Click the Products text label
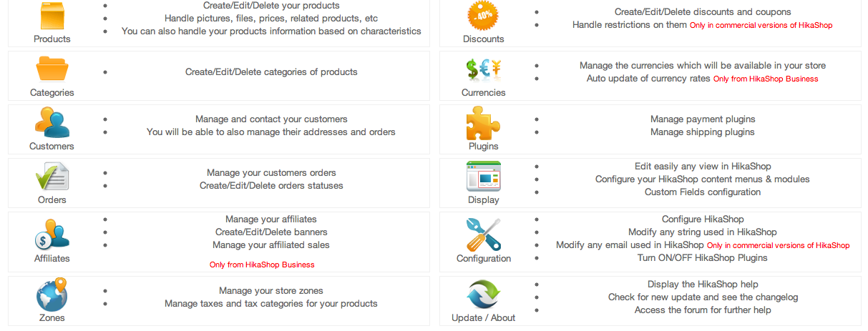The height and width of the screenshot is (331, 868). tap(52, 39)
